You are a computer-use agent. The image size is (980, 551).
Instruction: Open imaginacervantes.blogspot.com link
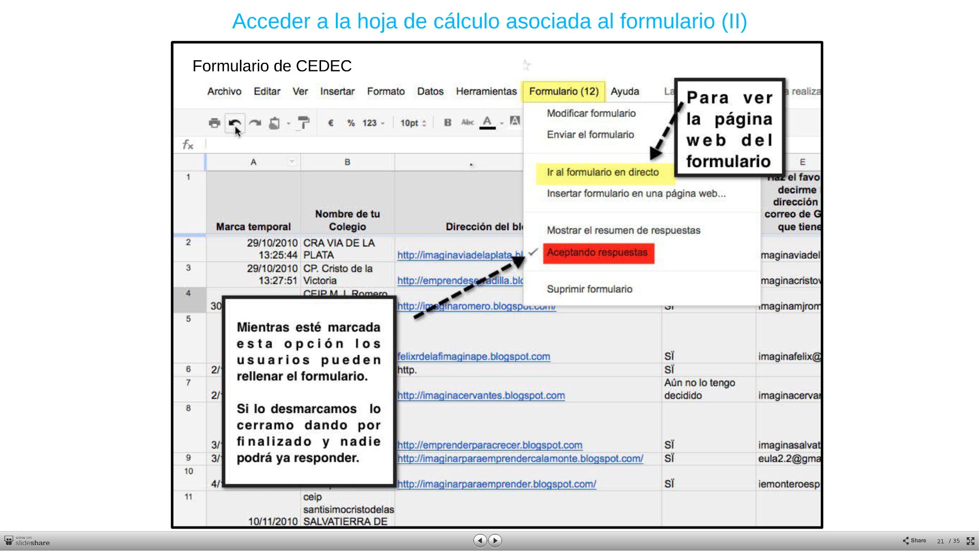tap(481, 395)
